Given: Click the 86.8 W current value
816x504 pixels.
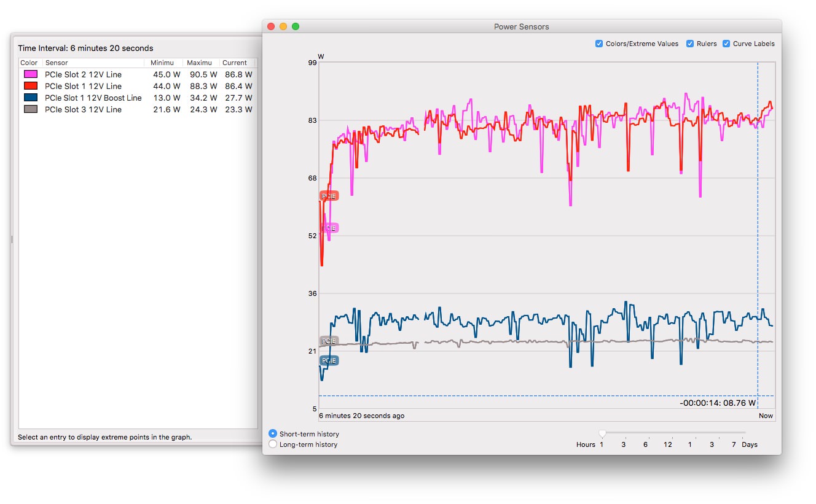Looking at the screenshot, I should 238,74.
